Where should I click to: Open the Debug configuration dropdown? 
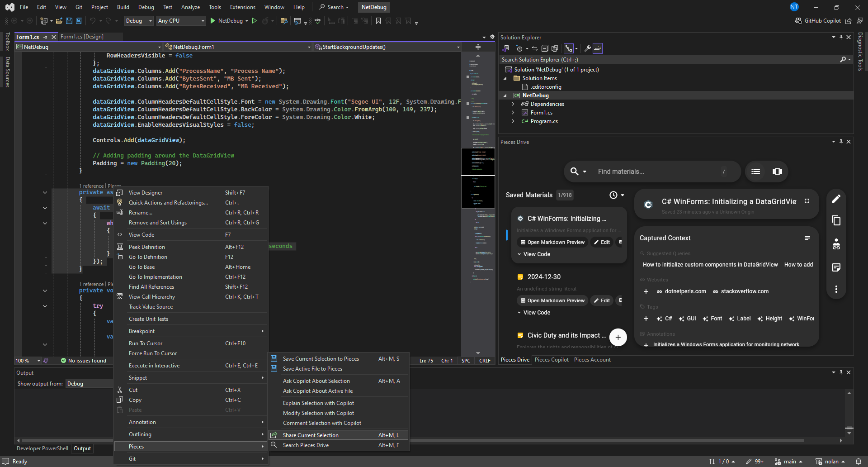[138, 21]
